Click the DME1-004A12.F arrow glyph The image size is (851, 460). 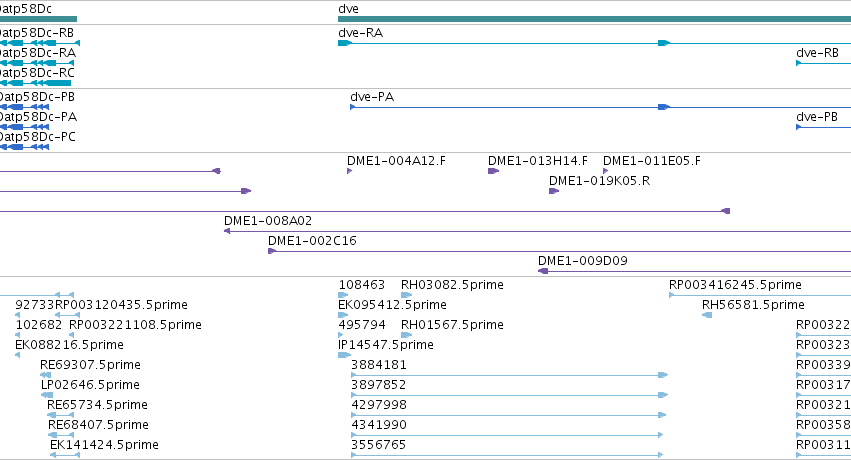(x=350, y=171)
